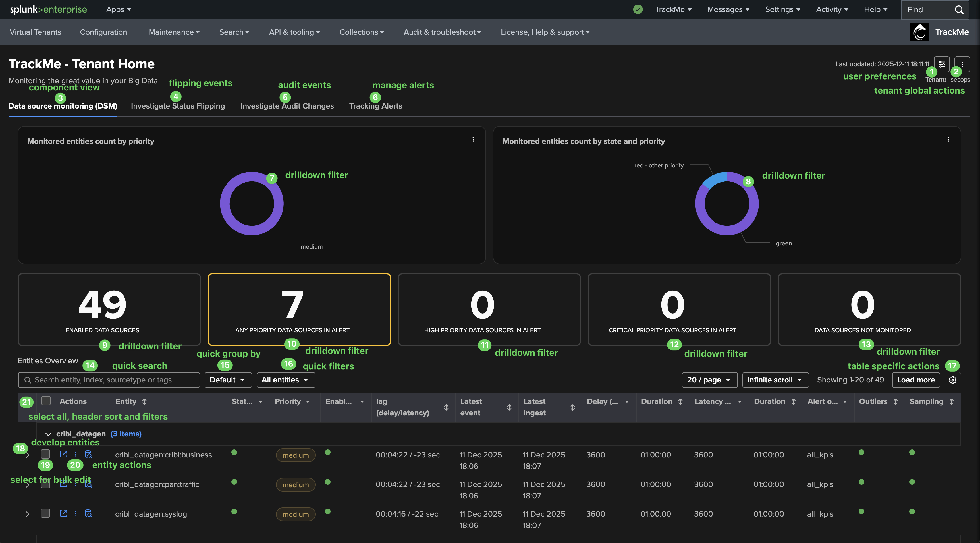Open the Audit & troubleshoot menu

[x=442, y=32]
